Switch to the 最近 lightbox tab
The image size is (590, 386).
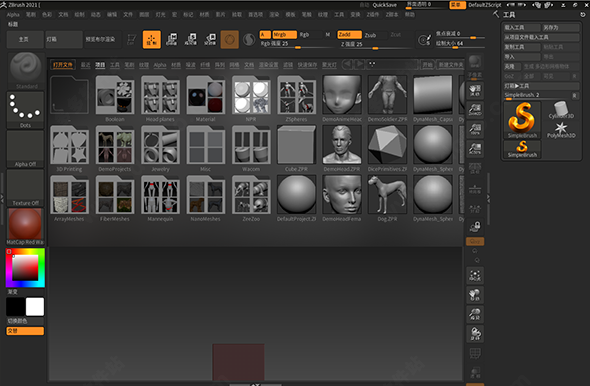click(85, 65)
